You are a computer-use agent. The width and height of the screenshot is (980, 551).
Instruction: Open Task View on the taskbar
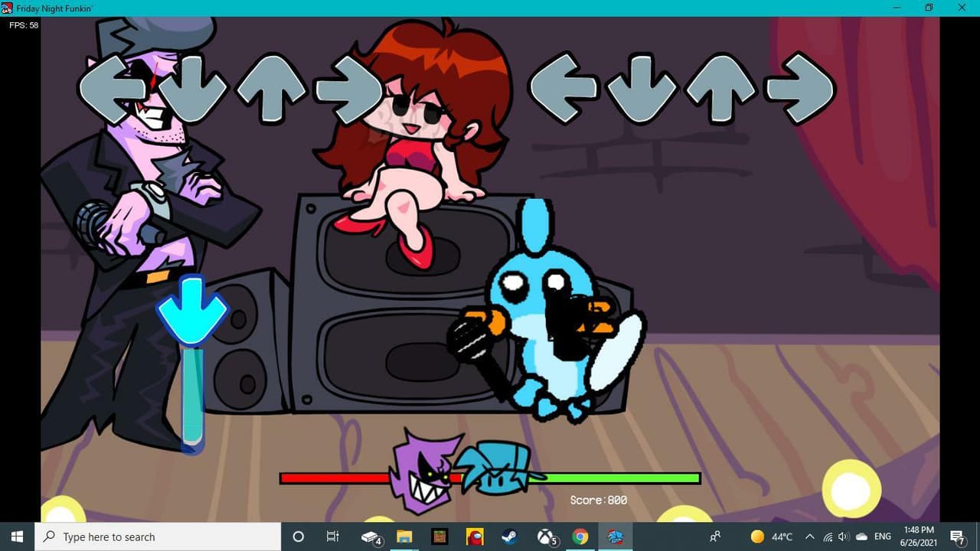[332, 536]
